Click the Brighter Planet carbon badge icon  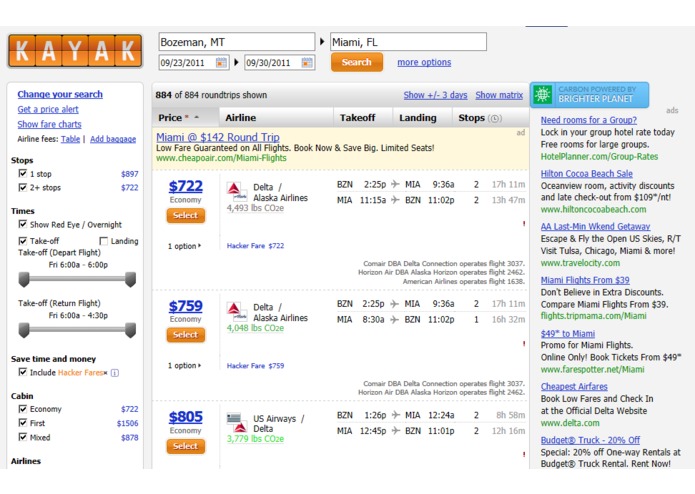[543, 94]
